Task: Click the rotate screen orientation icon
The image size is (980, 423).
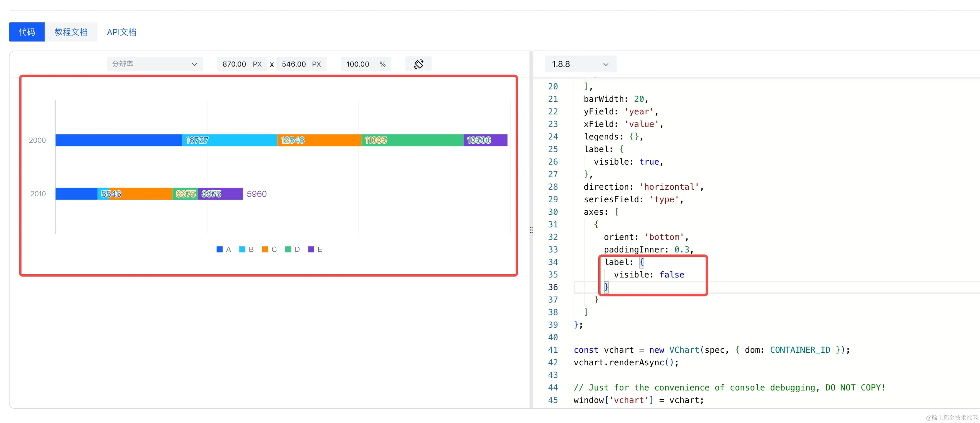Action: click(418, 64)
